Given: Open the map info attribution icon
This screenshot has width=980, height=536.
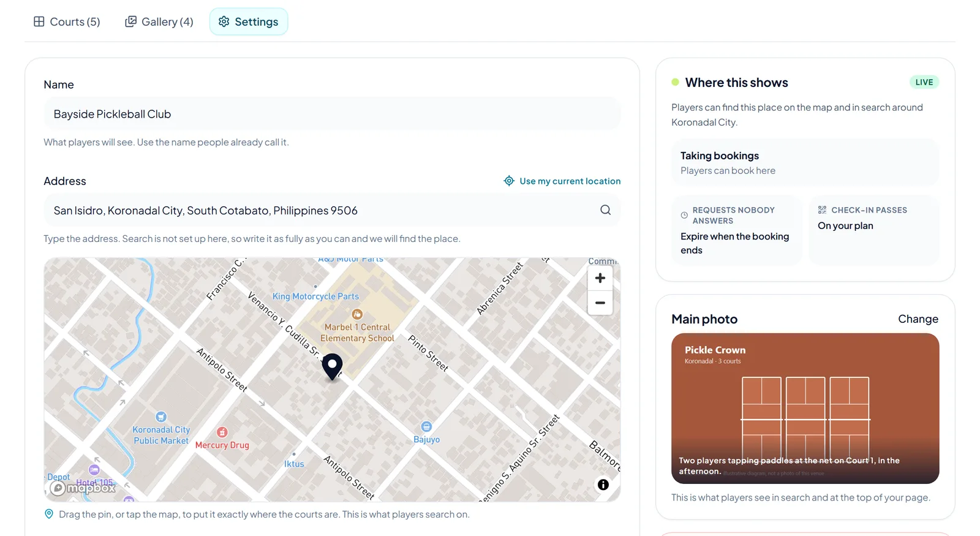Looking at the screenshot, I should click(603, 485).
